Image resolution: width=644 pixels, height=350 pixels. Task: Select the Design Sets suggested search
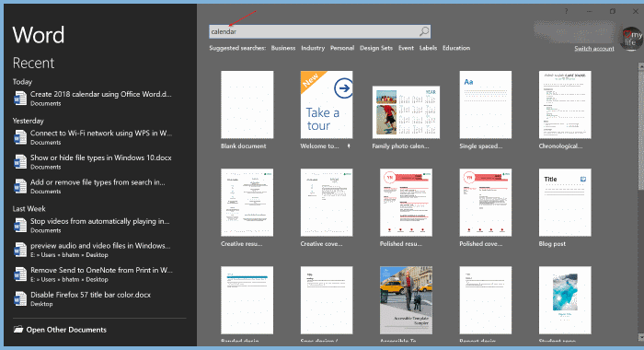click(x=376, y=48)
